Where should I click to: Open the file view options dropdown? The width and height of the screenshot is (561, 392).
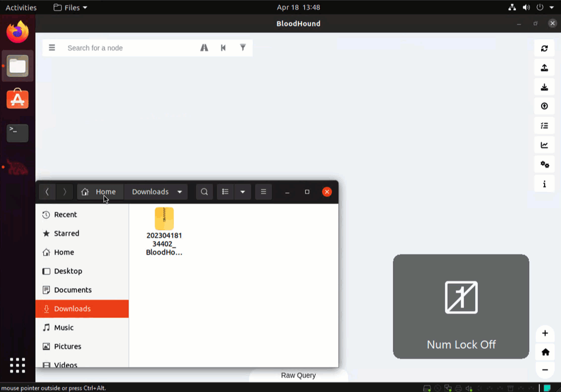coord(242,192)
